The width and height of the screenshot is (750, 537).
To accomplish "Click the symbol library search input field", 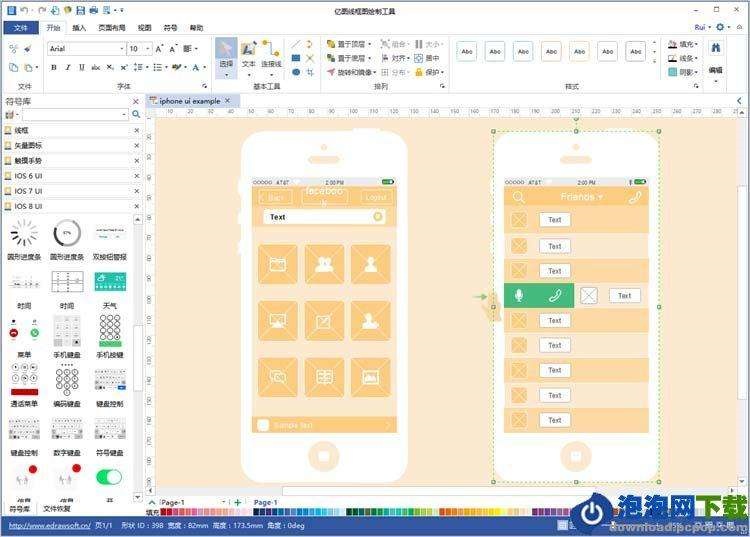I will pos(74,115).
